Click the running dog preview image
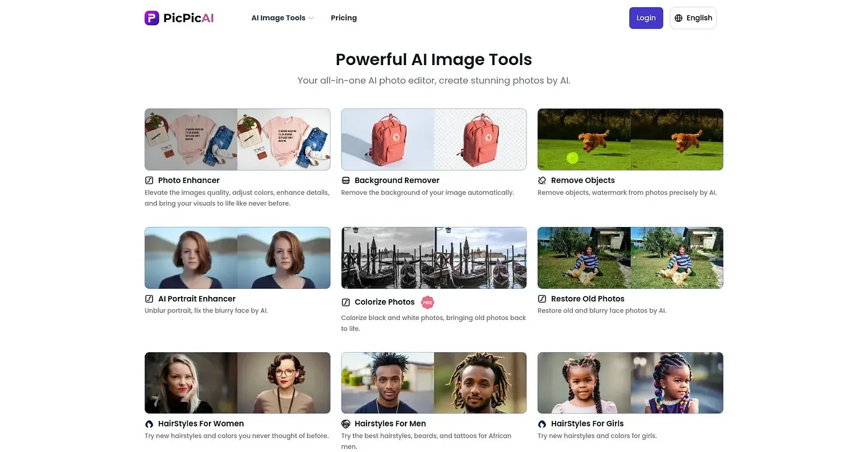Image resolution: width=868 pixels, height=452 pixels. click(x=631, y=140)
